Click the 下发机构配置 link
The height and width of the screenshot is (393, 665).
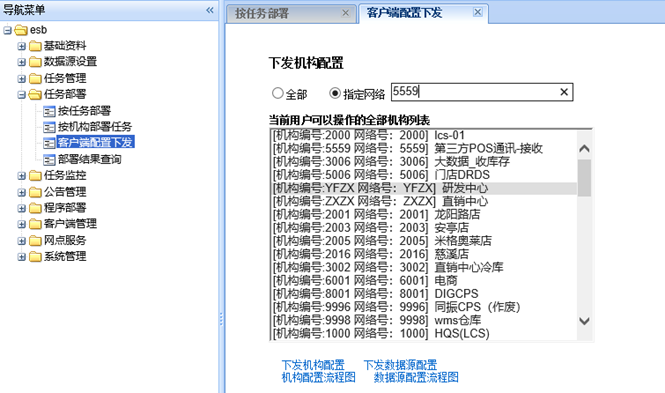[x=313, y=365]
